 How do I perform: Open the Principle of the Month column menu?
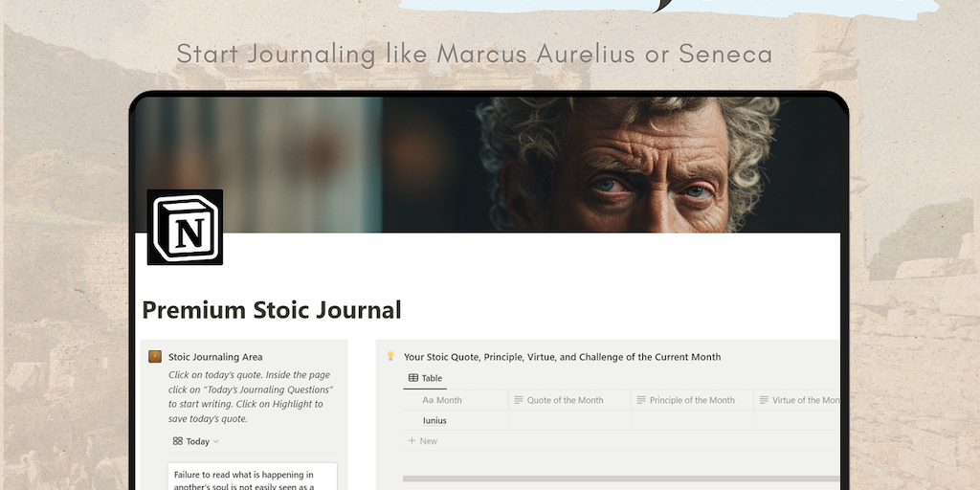pos(692,400)
